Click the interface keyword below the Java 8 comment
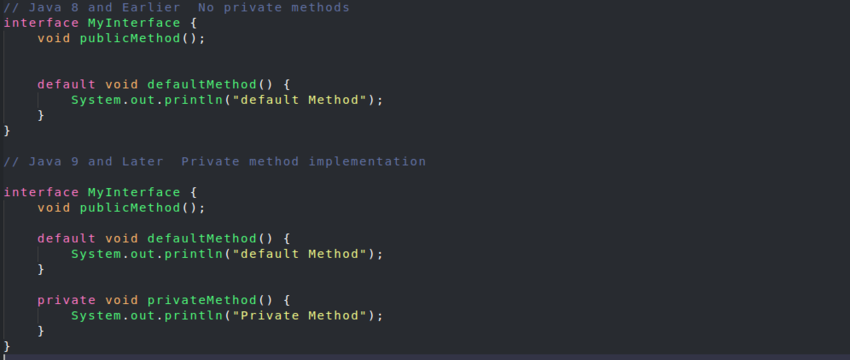 click(41, 23)
